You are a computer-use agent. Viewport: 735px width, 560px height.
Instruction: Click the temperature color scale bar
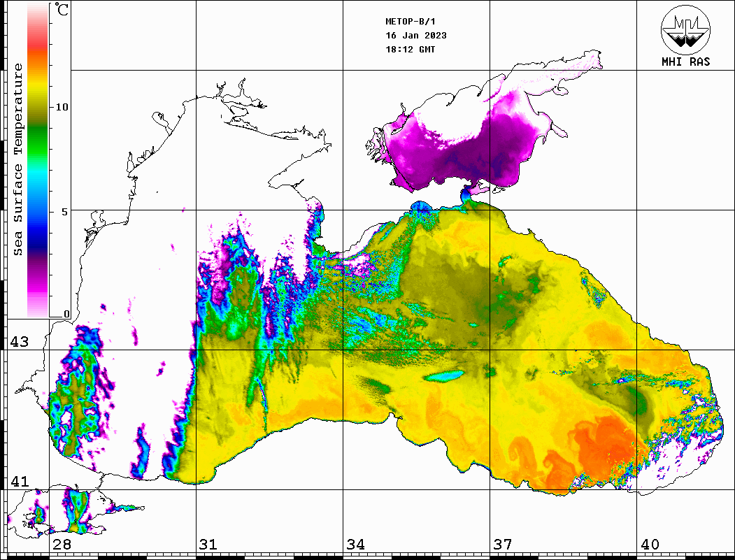[x=38, y=161]
